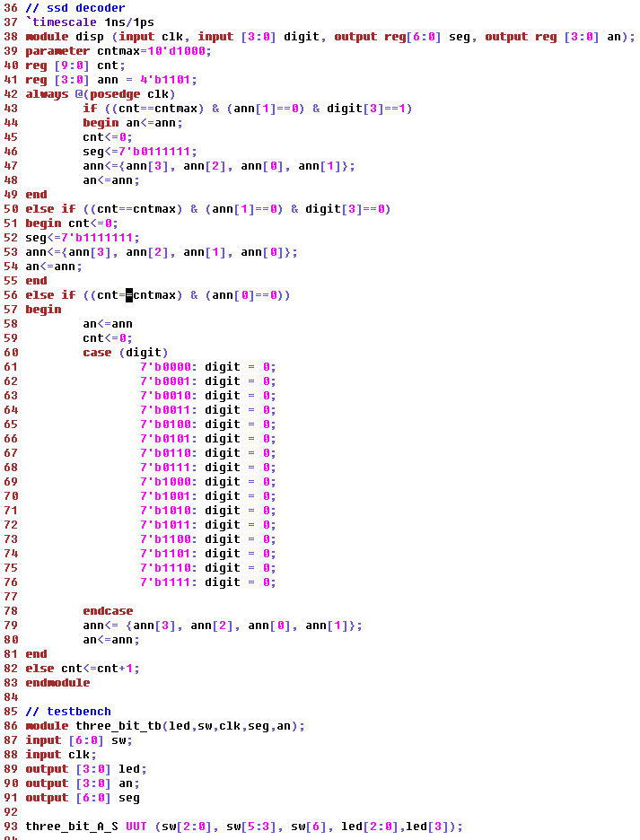The image size is (640, 840).
Task: Click 'end' keyword on line 49
Action: pyautogui.click(x=36, y=195)
